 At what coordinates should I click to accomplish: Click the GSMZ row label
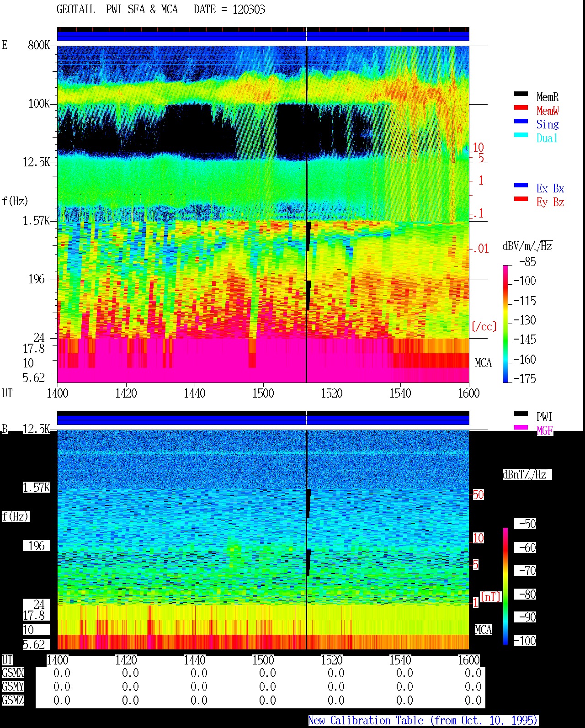point(13,700)
